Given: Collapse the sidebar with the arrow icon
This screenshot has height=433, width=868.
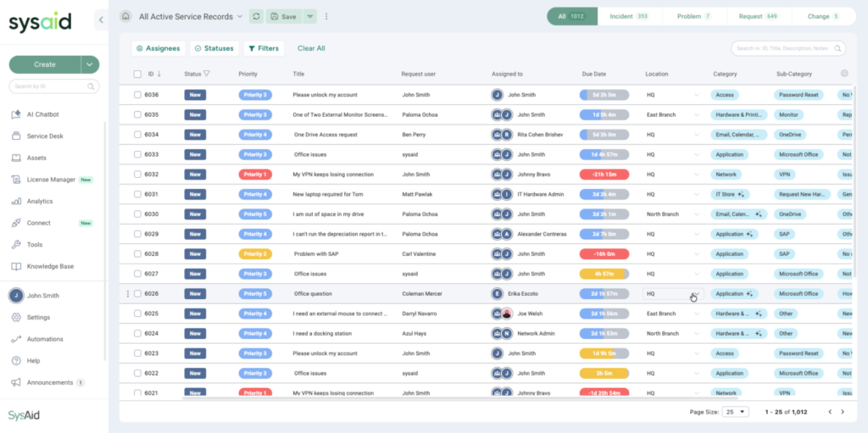Looking at the screenshot, I should pyautogui.click(x=101, y=19).
